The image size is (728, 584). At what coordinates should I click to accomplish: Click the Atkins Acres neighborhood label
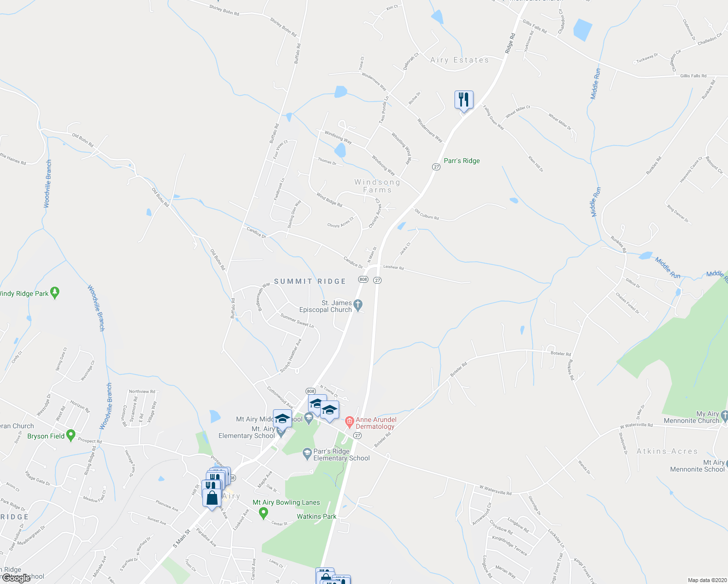point(667,451)
